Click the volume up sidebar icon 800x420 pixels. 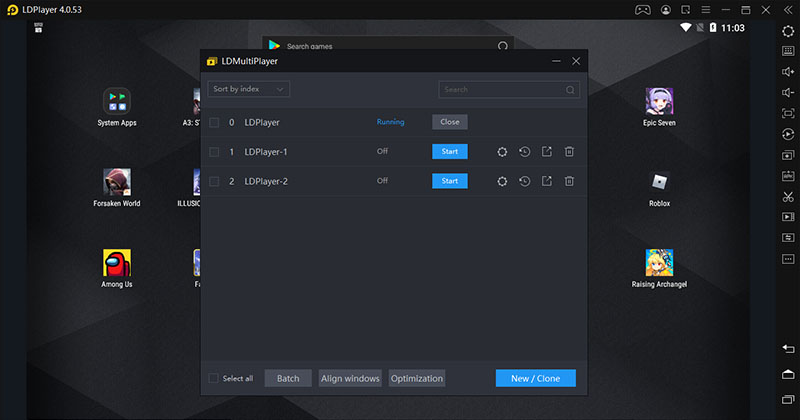pos(788,72)
